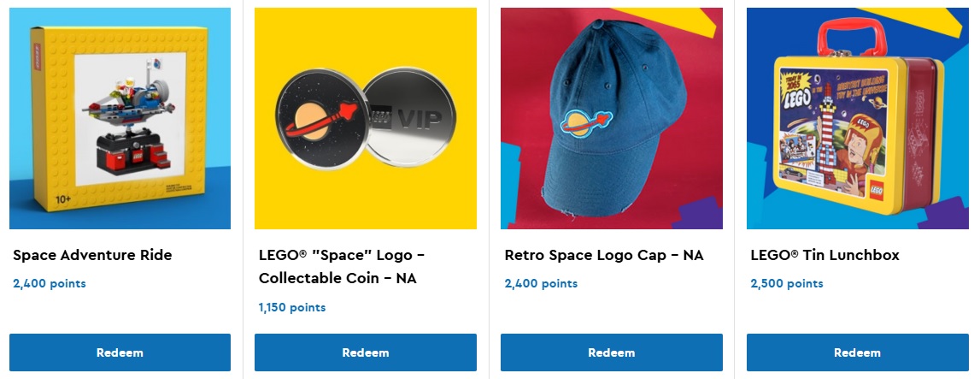This screenshot has height=379, width=980.
Task: Open the tin lunchbox product image
Action: pyautogui.click(x=858, y=118)
